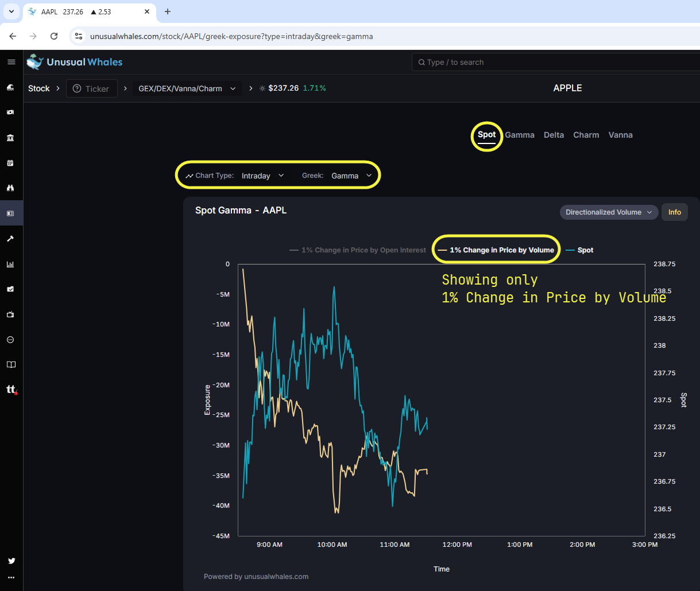Toggle the Spot series in chart legend
This screenshot has width=700, height=591.
coord(579,250)
